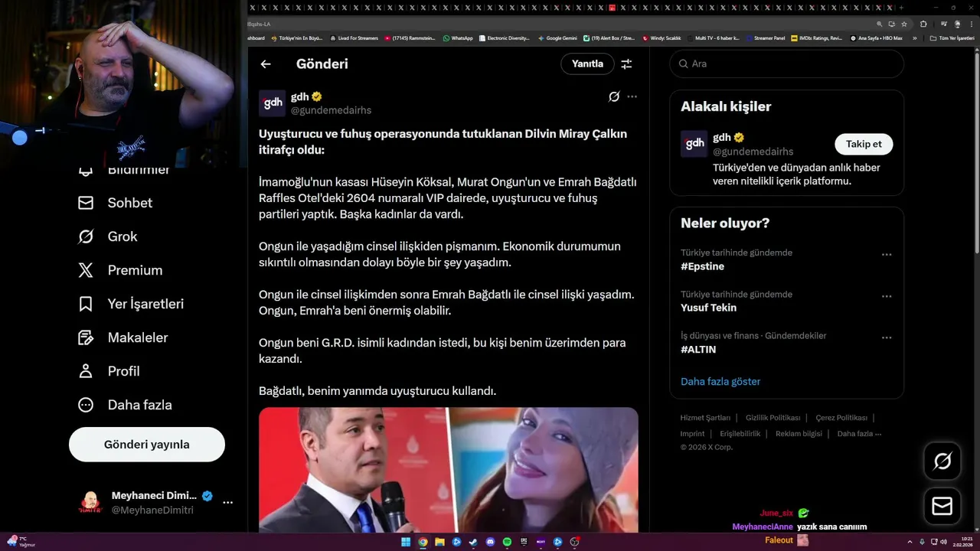Open Streamer Panel bookmark
The height and width of the screenshot is (551, 980).
[766, 37]
